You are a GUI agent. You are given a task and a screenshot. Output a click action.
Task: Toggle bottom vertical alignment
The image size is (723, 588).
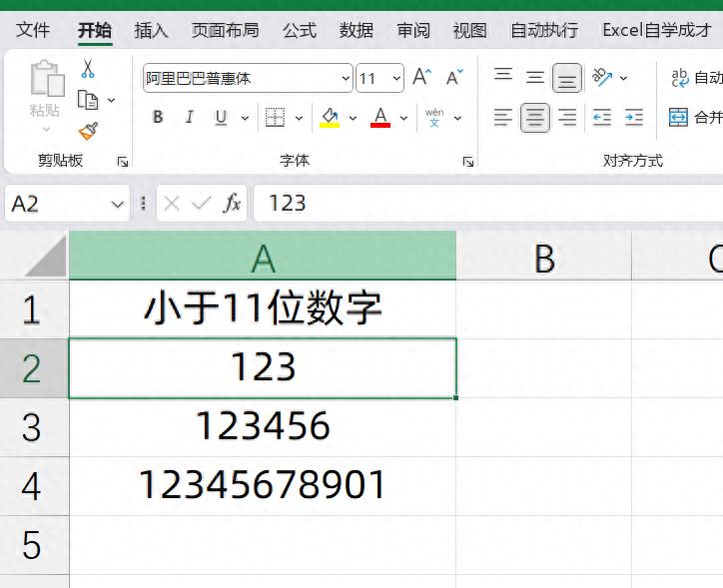click(x=567, y=78)
